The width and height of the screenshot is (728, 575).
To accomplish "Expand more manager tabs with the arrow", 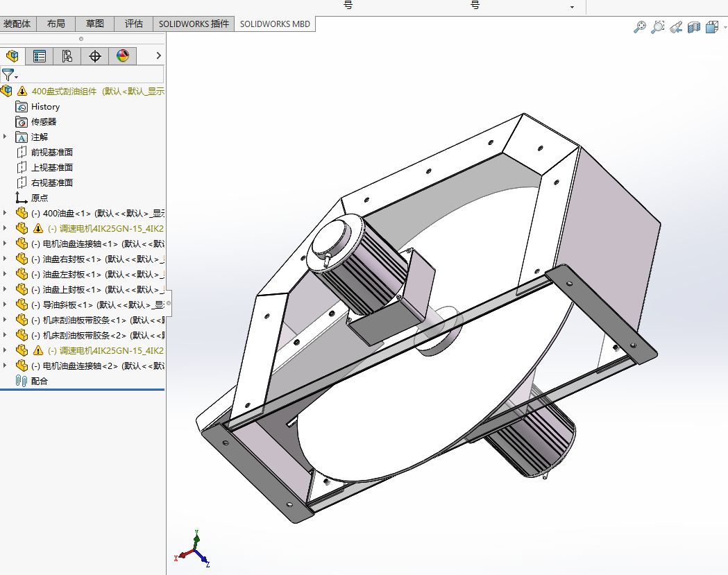I will (x=158, y=55).
